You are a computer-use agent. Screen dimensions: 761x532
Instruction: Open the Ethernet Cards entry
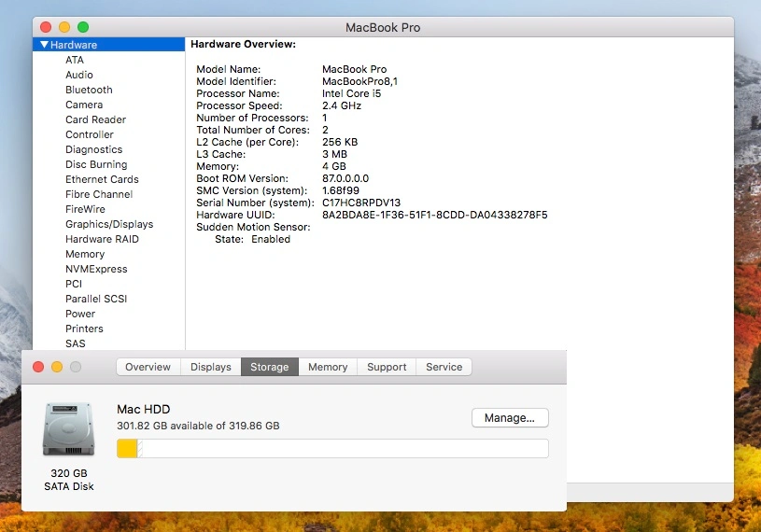coord(102,179)
